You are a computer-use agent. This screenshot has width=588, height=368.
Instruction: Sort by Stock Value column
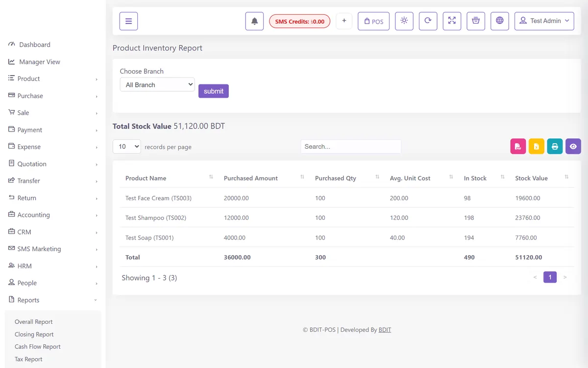(542, 178)
